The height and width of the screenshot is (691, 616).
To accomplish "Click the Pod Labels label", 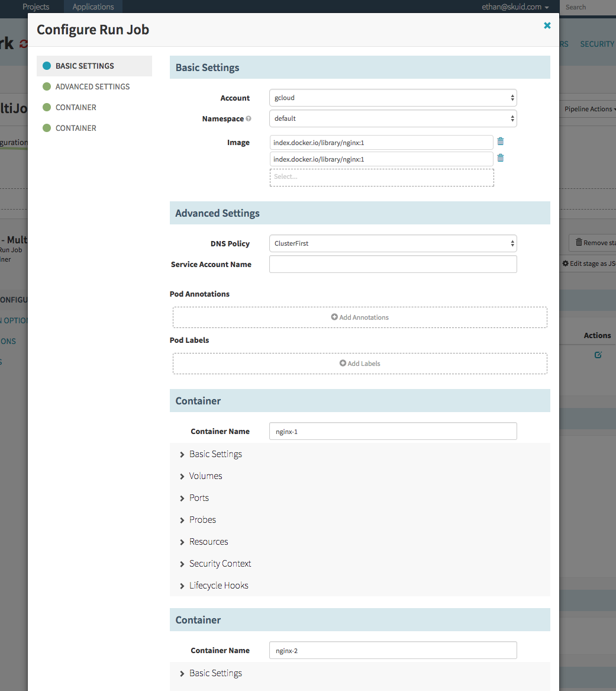I will coord(189,340).
